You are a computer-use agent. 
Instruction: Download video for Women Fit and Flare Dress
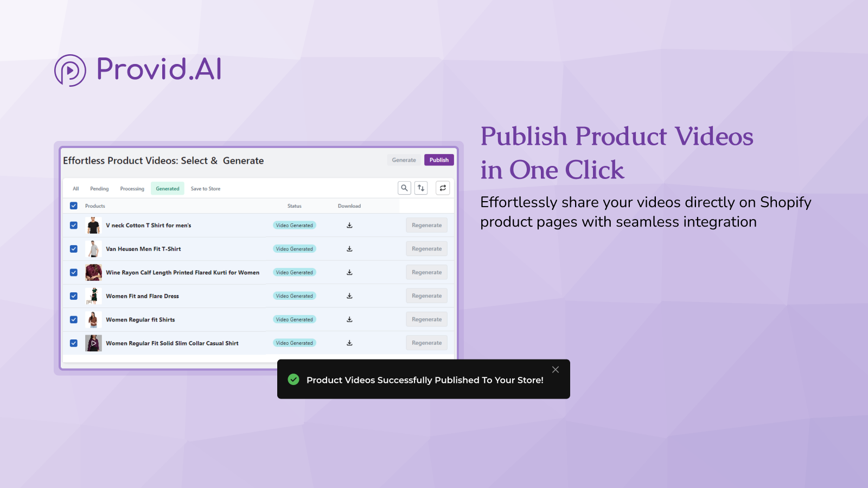point(349,296)
